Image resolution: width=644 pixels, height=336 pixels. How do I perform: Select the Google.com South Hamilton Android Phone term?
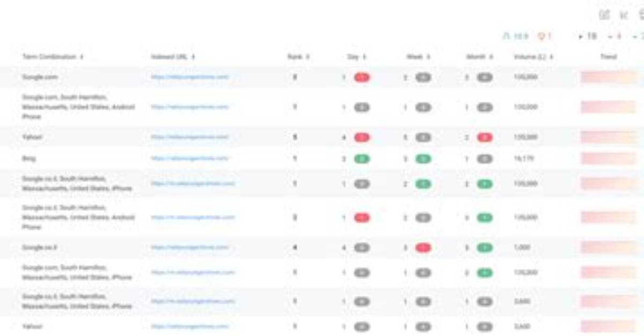(x=78, y=107)
